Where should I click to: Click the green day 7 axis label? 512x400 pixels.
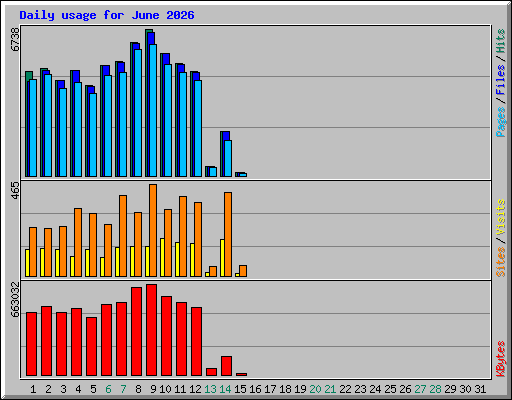(x=123, y=389)
